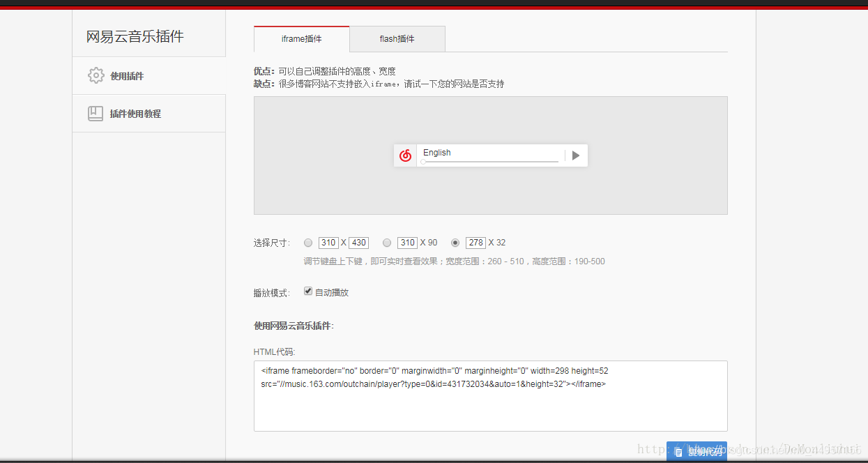This screenshot has height=463, width=868.
Task: Click the 自动播放 label text
Action: coord(332,292)
